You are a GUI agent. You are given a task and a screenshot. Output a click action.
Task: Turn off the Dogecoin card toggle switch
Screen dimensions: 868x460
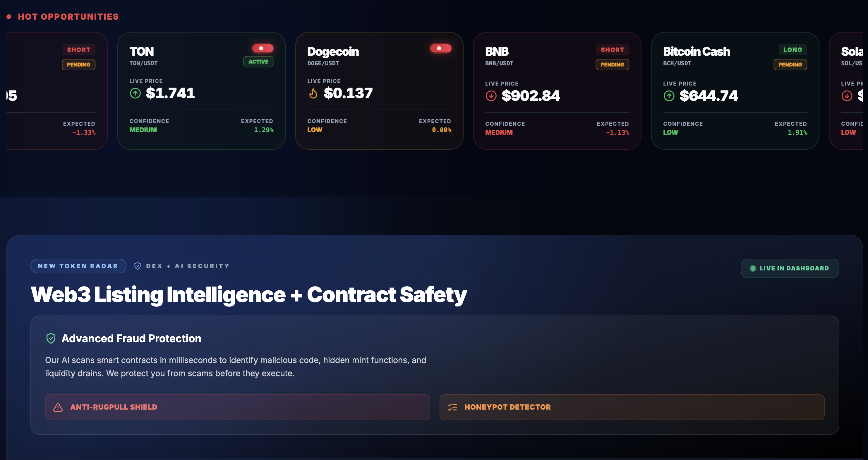click(x=441, y=48)
